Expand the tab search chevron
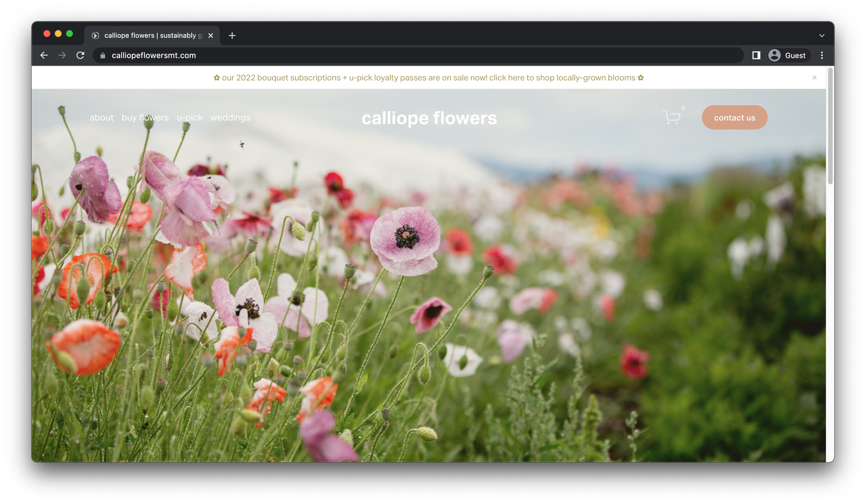Viewport: 866px width, 504px height. (x=822, y=36)
